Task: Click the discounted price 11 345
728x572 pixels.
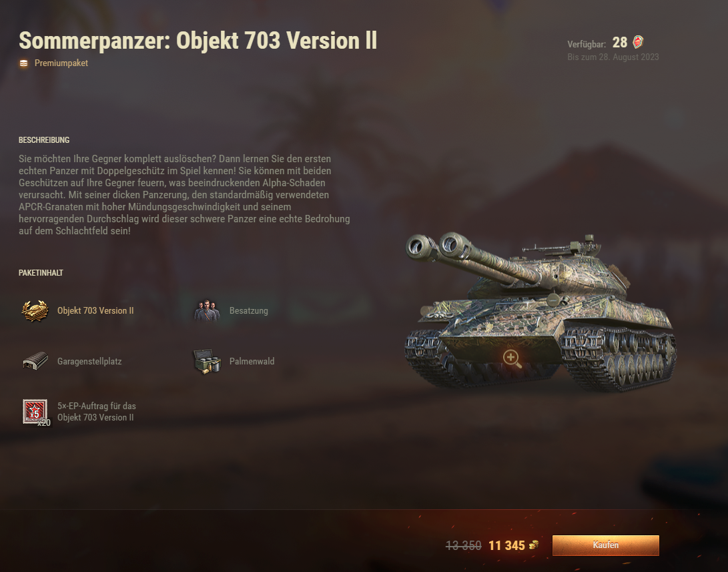Action: 506,545
